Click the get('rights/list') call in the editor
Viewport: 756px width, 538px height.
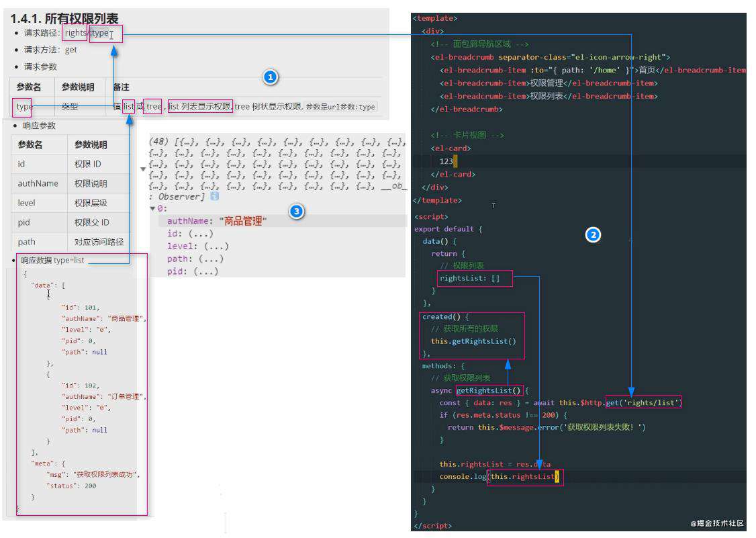(x=644, y=402)
